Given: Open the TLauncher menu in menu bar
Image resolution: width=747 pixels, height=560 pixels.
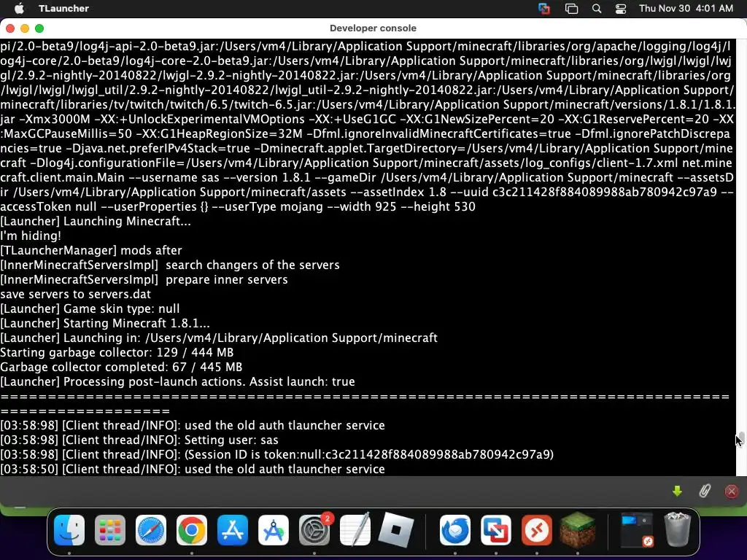Looking at the screenshot, I should [64, 9].
